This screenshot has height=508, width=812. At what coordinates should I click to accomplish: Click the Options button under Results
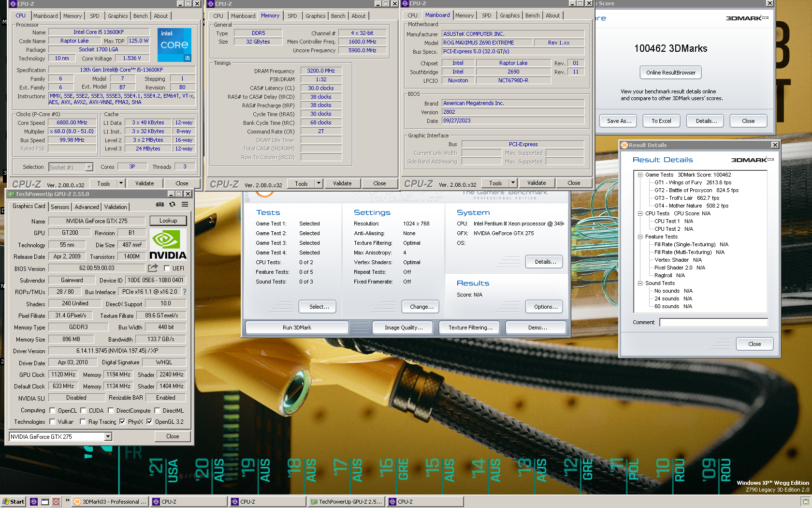click(x=545, y=307)
